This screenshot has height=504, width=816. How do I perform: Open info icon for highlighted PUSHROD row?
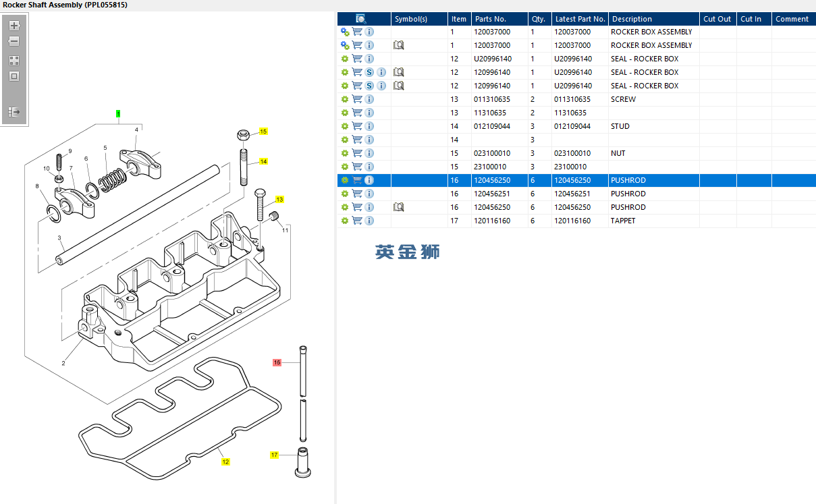coord(369,180)
